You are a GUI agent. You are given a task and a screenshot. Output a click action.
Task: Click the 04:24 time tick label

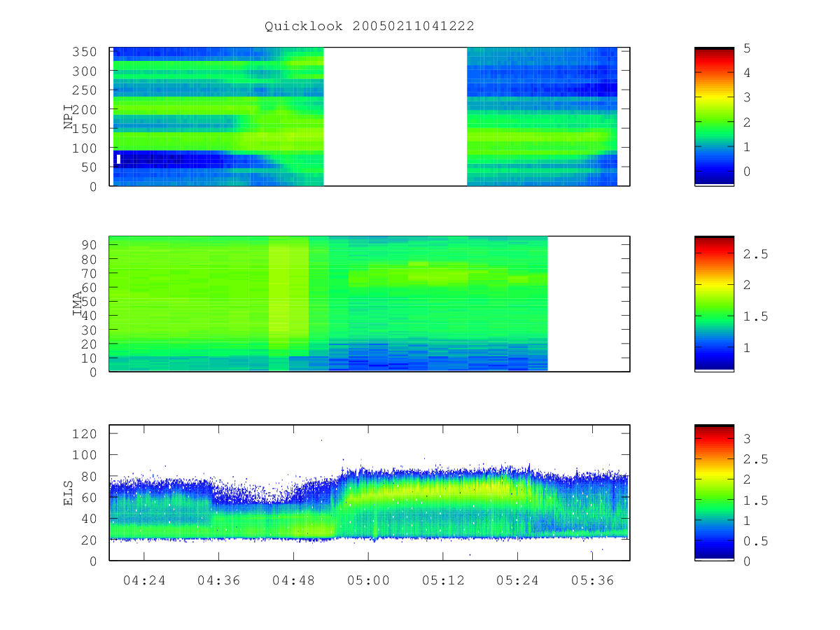click(144, 580)
